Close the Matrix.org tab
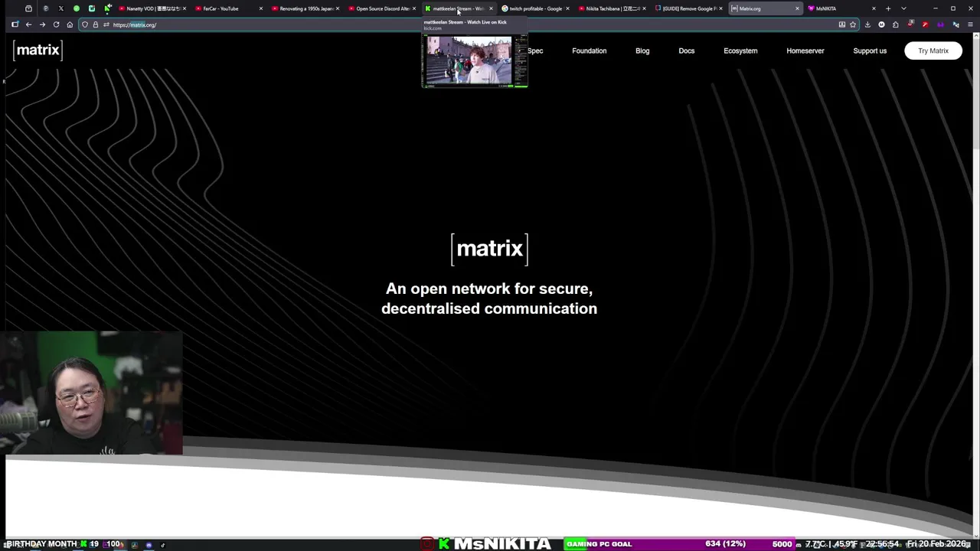The width and height of the screenshot is (980, 551). click(797, 8)
